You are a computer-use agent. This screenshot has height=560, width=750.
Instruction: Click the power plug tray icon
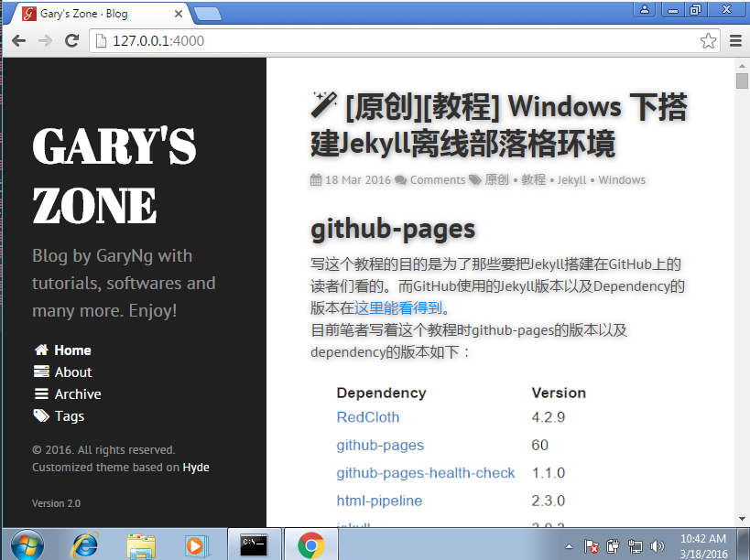pyautogui.click(x=613, y=545)
